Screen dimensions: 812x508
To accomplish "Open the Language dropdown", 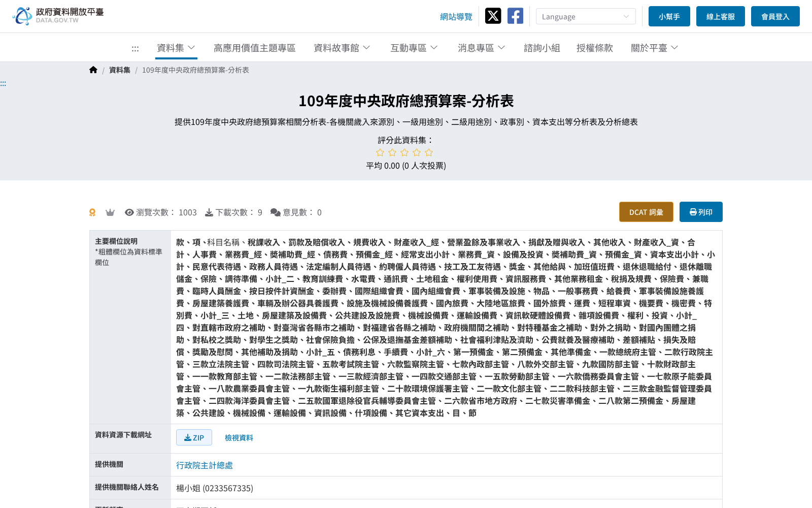I will [x=586, y=16].
